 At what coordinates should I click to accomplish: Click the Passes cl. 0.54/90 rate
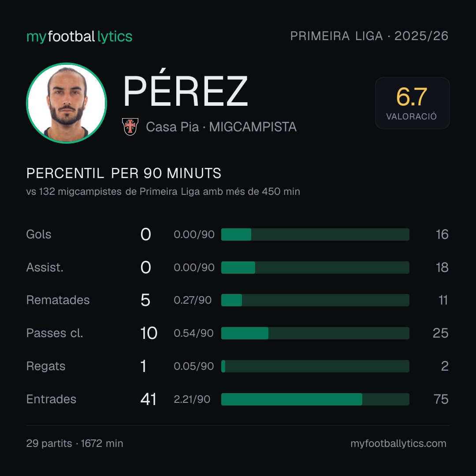[x=193, y=333]
